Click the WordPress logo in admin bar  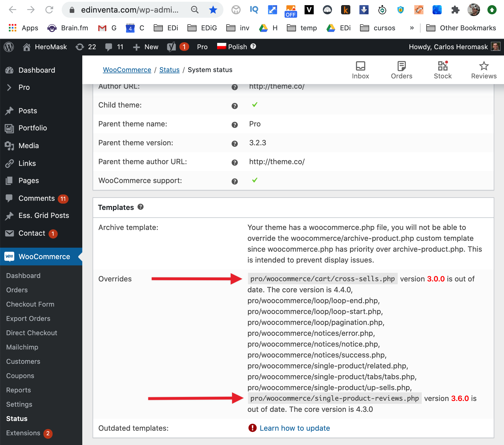click(x=9, y=47)
